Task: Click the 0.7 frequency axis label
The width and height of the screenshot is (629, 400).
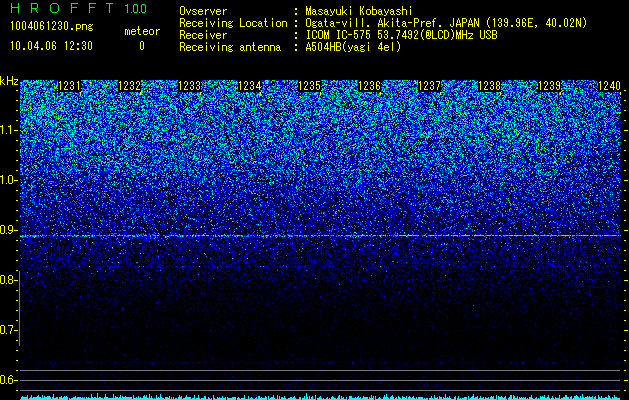Action: click(8, 330)
